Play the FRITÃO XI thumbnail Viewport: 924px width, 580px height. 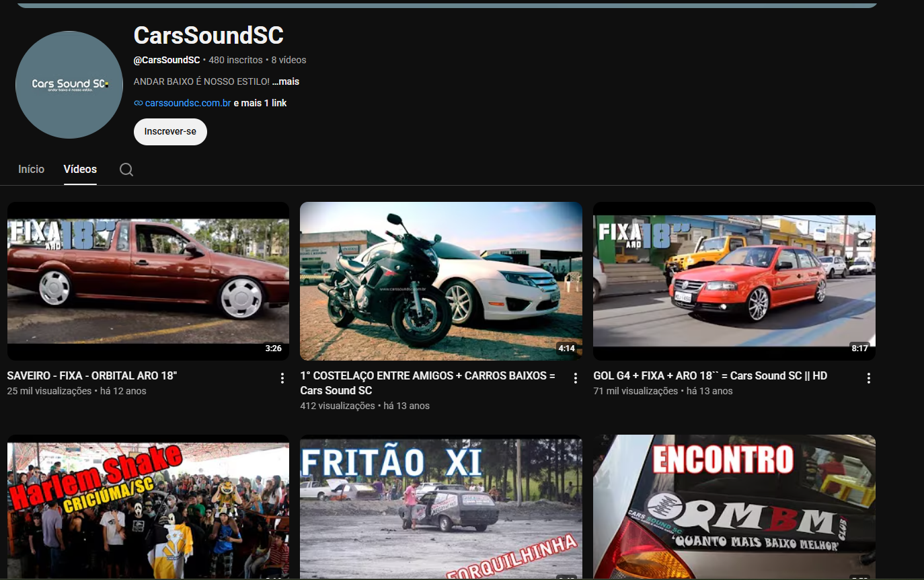click(x=441, y=507)
